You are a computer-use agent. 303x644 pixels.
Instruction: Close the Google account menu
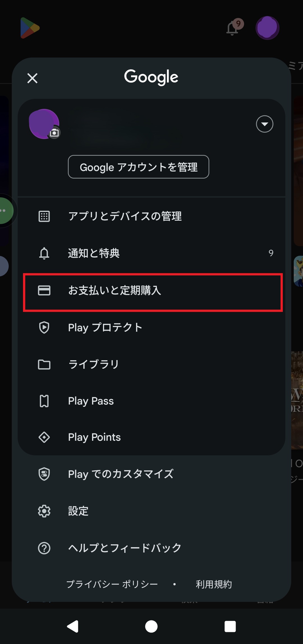click(33, 78)
